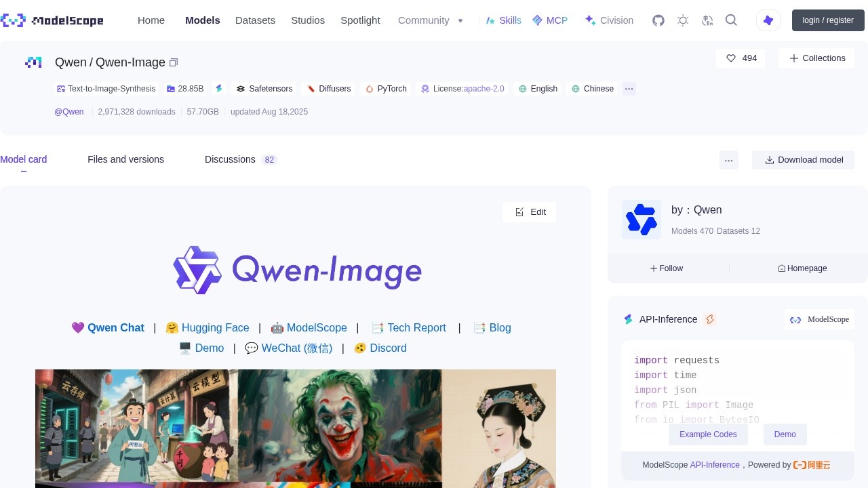Click Qwen organization avatar
This screenshot has width=868, height=488.
click(x=642, y=220)
